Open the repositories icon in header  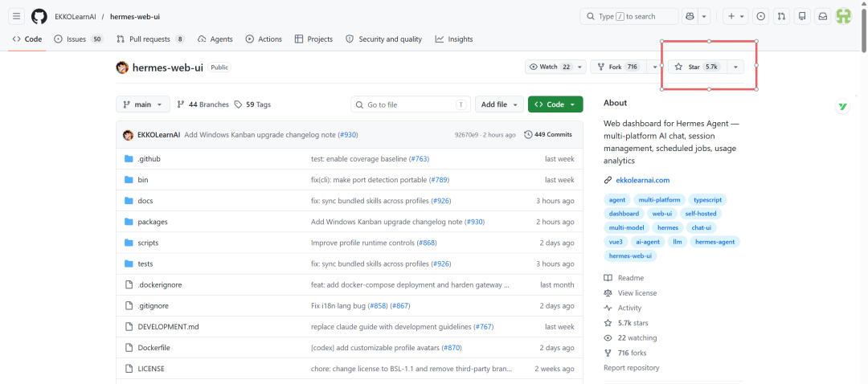[802, 17]
